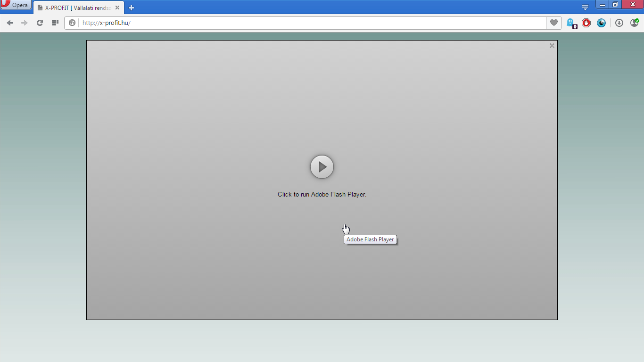Open the Opera main menu button
Screen dimensions: 644x362
tap(16, 5)
